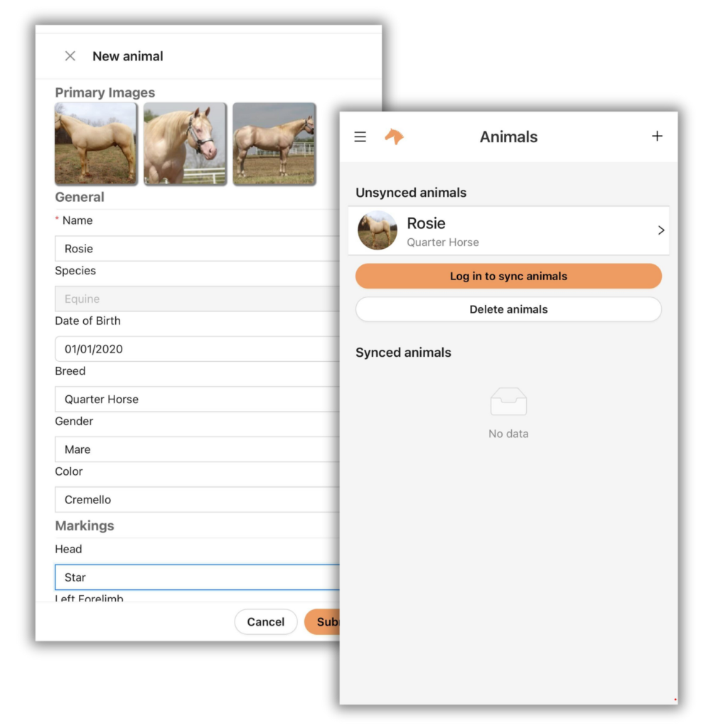Click the No data inbox icon
Screen dimensions: 728x728
(x=508, y=402)
